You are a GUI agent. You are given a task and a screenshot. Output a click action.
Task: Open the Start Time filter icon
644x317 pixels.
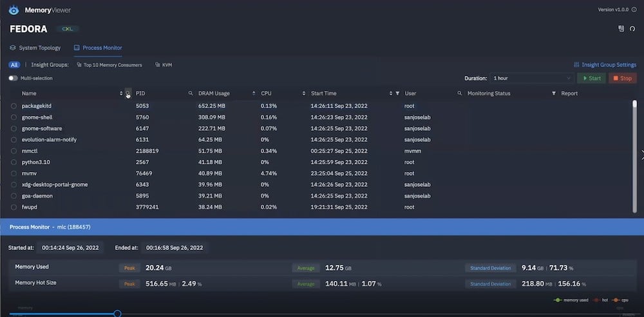pyautogui.click(x=397, y=93)
